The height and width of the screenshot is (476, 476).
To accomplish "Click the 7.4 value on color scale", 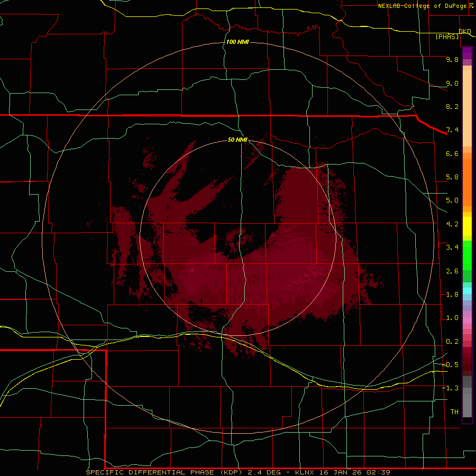I will click(452, 130).
